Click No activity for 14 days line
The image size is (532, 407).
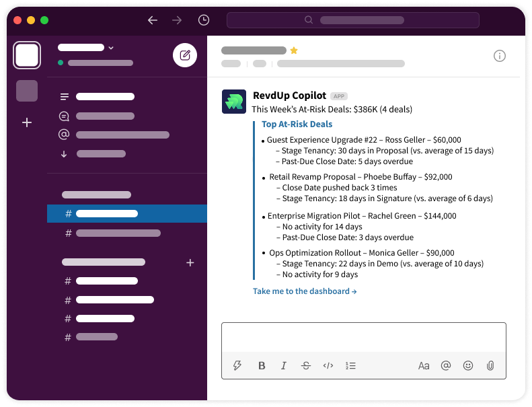click(319, 227)
